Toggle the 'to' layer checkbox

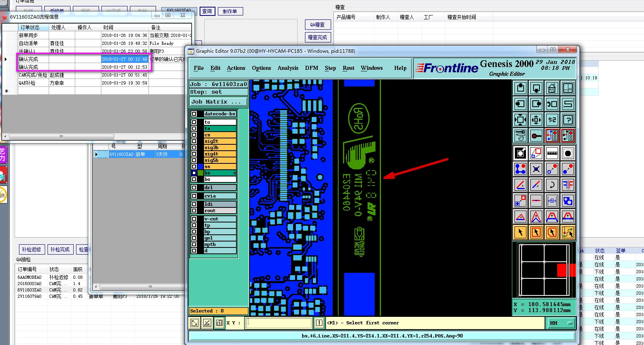point(194,122)
